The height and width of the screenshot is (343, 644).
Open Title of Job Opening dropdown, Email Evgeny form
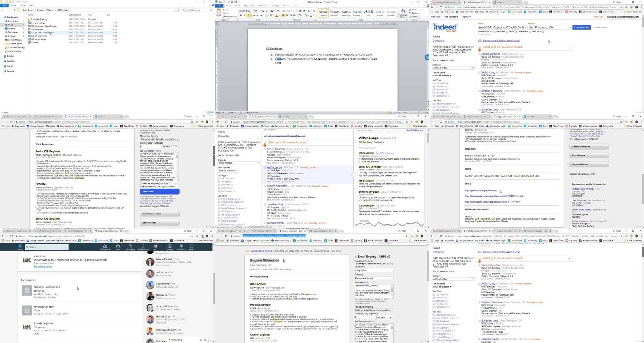tap(374, 310)
